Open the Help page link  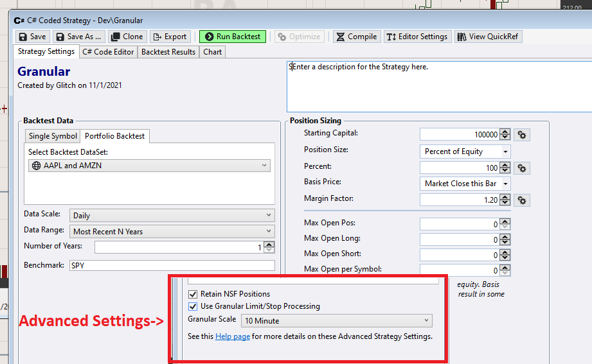click(233, 336)
